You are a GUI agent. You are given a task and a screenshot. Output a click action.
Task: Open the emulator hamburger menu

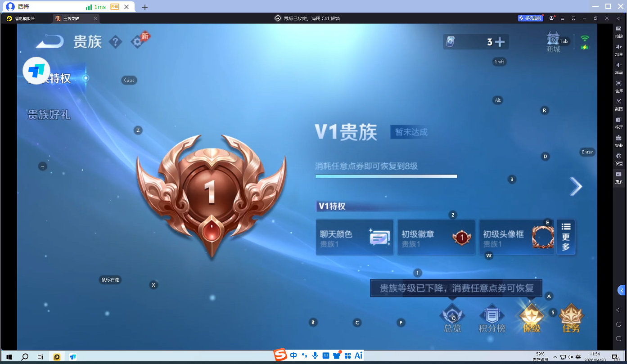[563, 18]
